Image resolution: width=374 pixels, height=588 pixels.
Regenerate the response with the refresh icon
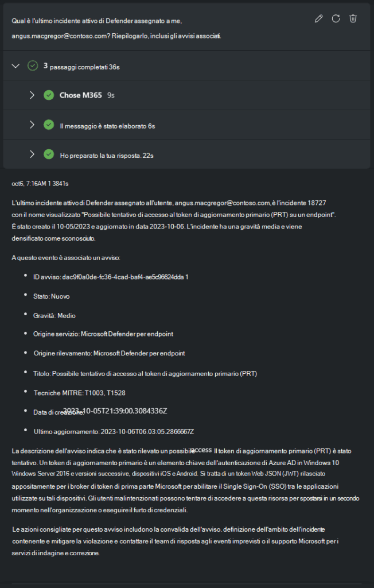[x=336, y=18]
